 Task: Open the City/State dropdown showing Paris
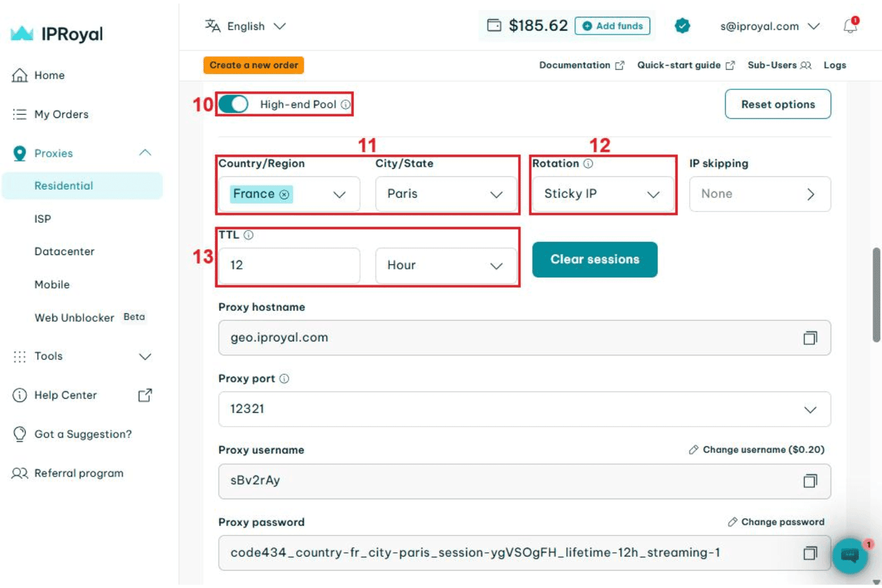[446, 194]
